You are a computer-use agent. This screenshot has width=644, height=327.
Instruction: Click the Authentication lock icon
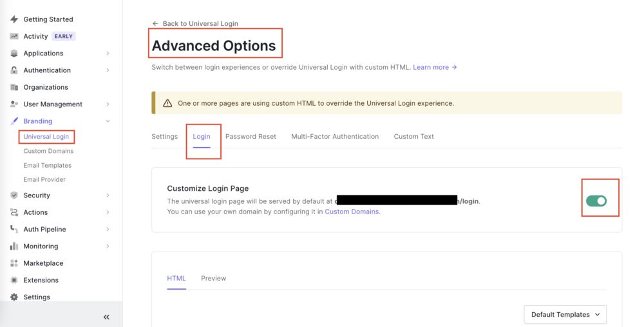pyautogui.click(x=14, y=70)
